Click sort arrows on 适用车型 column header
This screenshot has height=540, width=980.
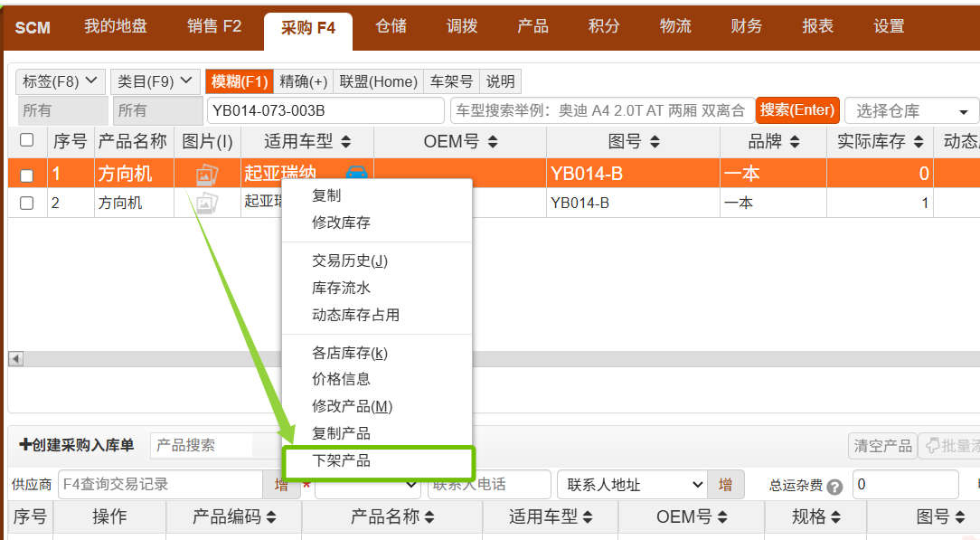coord(345,142)
